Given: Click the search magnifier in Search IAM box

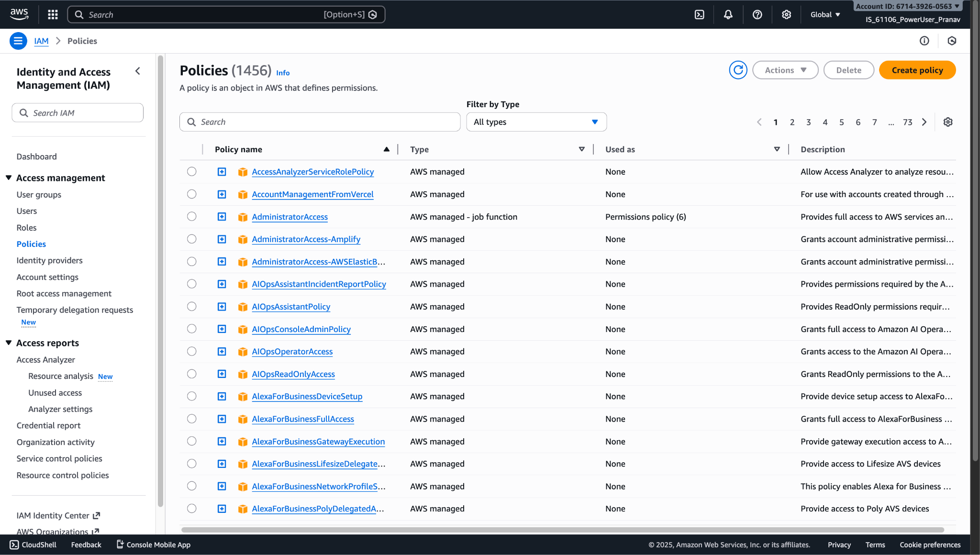Looking at the screenshot, I should 23,113.
